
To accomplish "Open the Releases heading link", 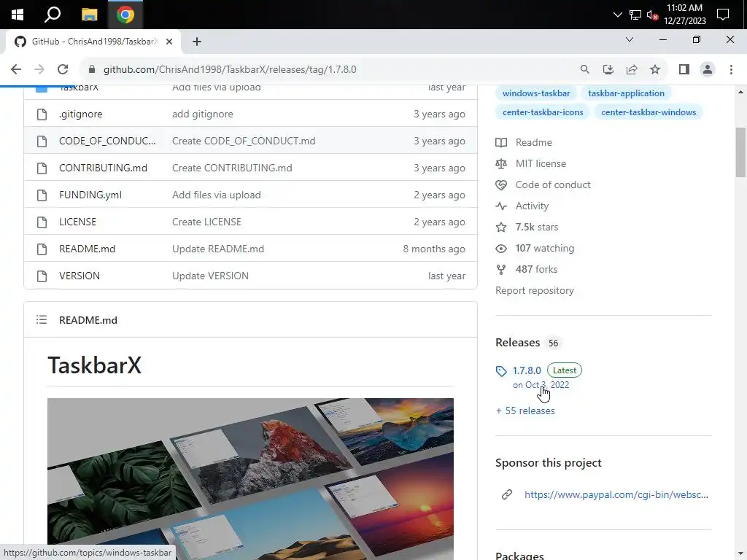I will point(517,343).
